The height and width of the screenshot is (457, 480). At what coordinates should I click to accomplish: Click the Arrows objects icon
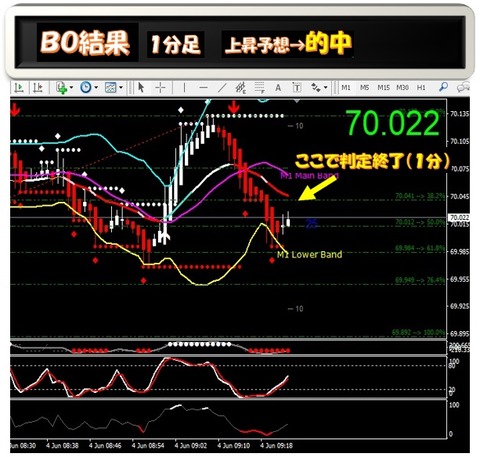tap(316, 88)
